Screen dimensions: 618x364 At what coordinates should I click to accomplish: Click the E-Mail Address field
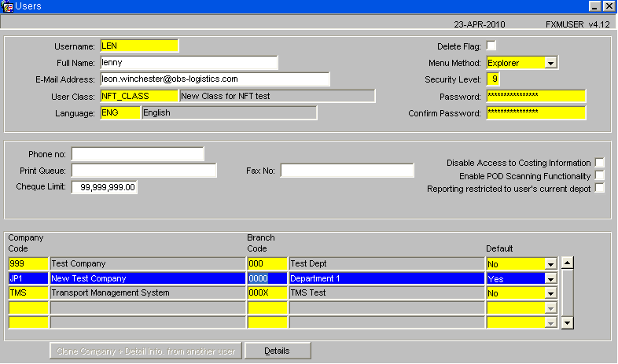(215, 79)
